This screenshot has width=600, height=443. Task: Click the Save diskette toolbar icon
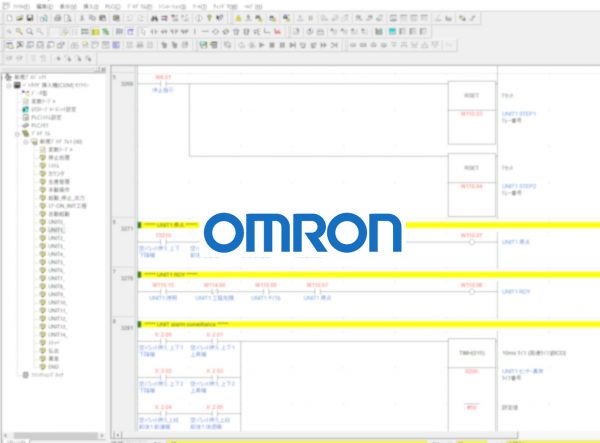point(30,18)
